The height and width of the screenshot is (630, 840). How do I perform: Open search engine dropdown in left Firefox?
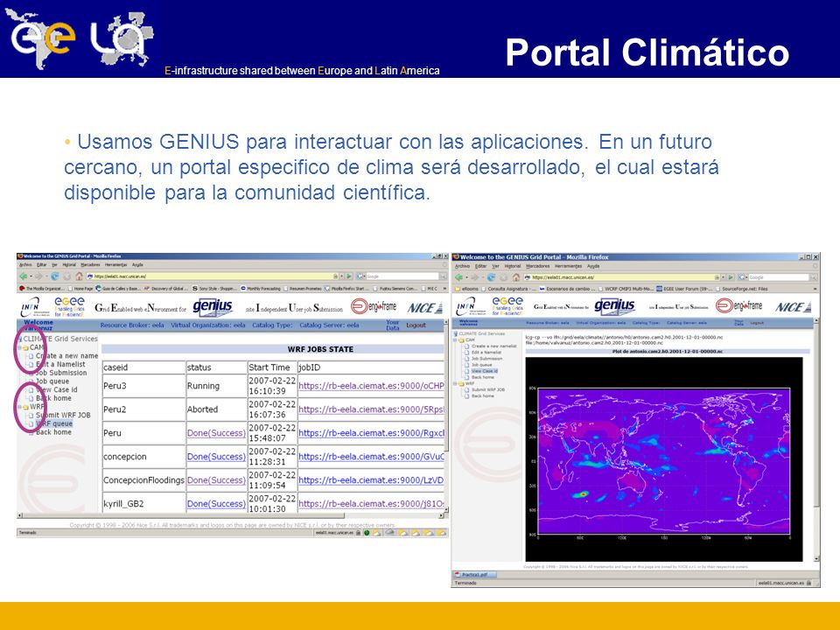(x=364, y=276)
